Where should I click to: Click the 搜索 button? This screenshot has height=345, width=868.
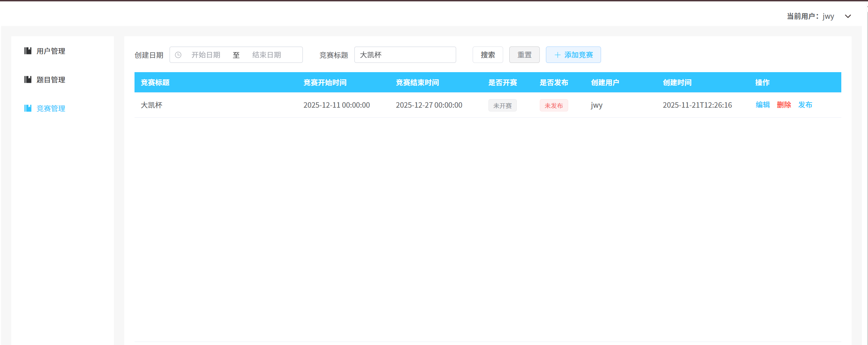point(488,55)
